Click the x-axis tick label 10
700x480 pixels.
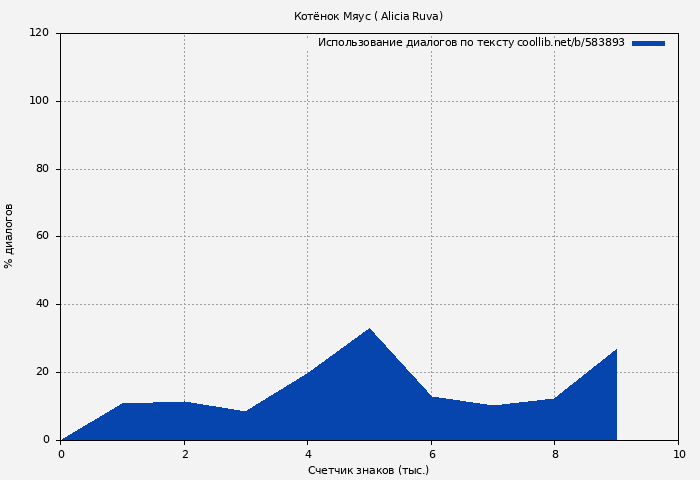(x=679, y=454)
